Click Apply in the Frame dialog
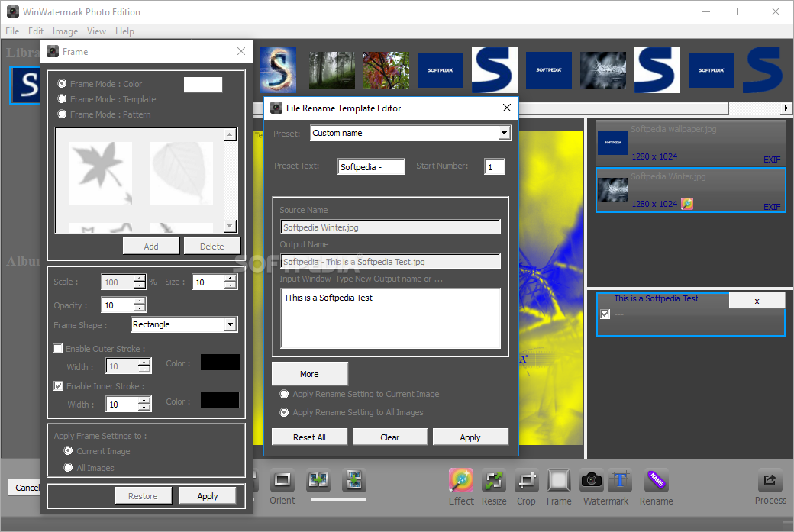Screen dimensions: 794x532 (208, 495)
